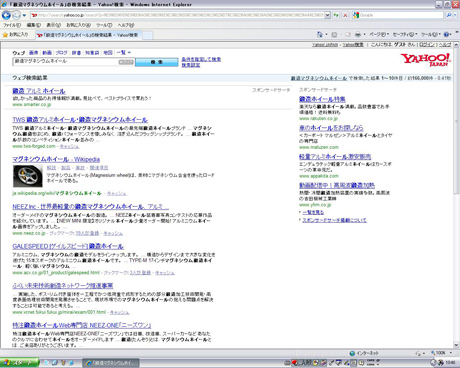The height and width of the screenshot is (368, 460).
Task: Open the 動画配信中！高周波鍛造加熱 sponsored ad
Action: point(337,185)
